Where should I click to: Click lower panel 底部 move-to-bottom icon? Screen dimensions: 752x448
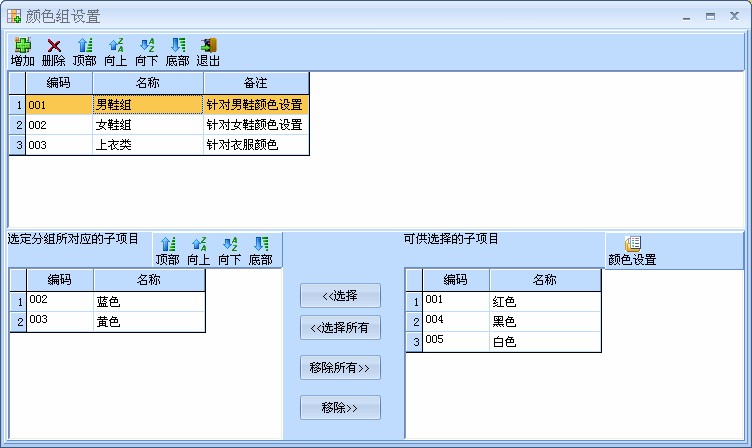coord(261,244)
